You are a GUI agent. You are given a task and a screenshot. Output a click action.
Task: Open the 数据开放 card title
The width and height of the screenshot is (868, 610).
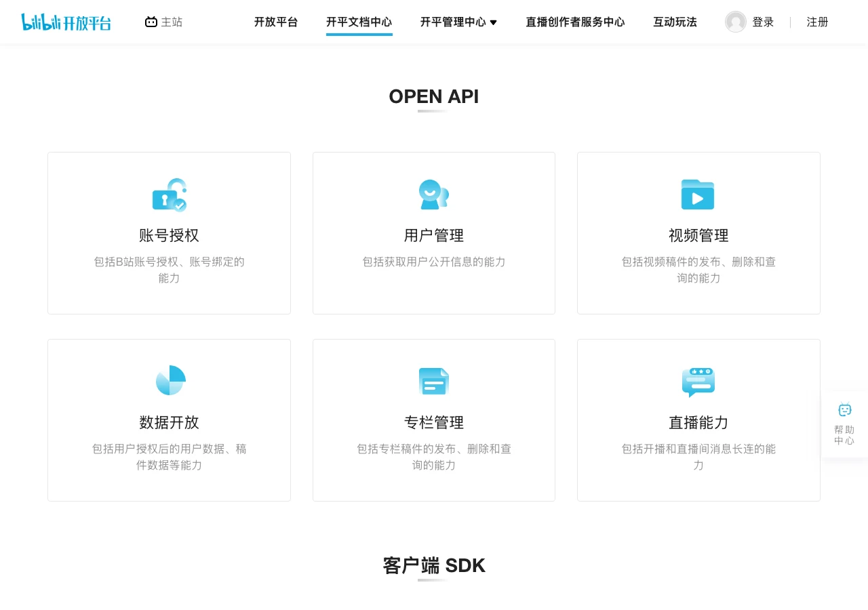point(170,422)
